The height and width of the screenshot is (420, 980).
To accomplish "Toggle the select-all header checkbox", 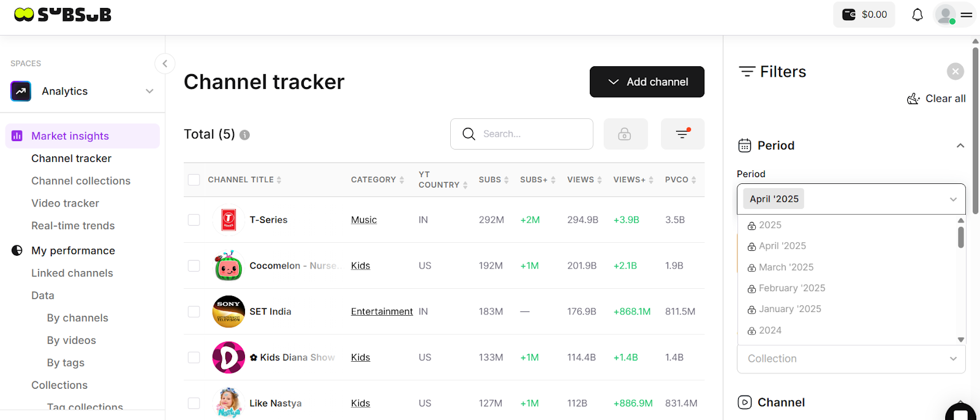I will pyautogui.click(x=194, y=180).
